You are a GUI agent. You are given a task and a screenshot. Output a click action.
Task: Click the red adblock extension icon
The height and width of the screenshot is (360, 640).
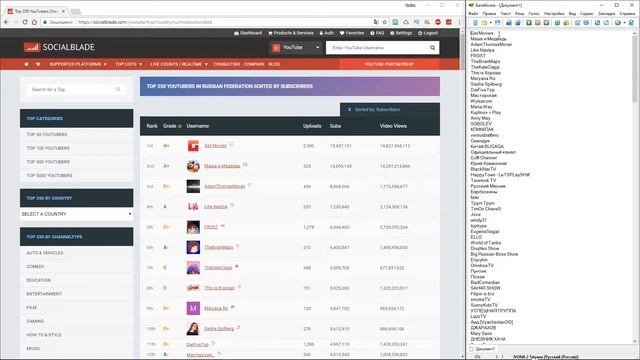pos(438,22)
